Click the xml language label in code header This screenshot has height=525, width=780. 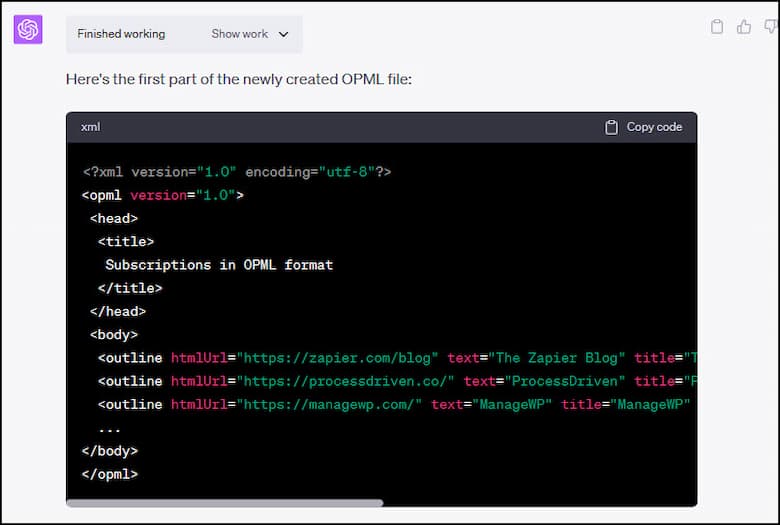pos(90,127)
